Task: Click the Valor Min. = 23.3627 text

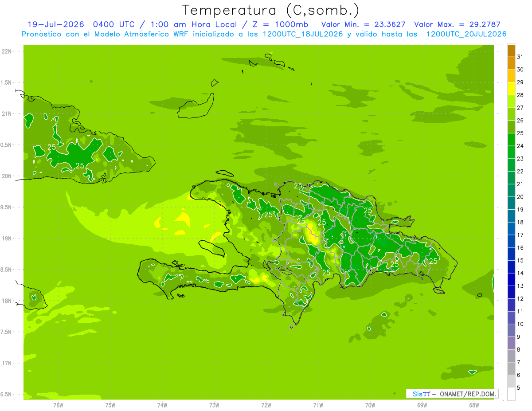Action: 363,24
